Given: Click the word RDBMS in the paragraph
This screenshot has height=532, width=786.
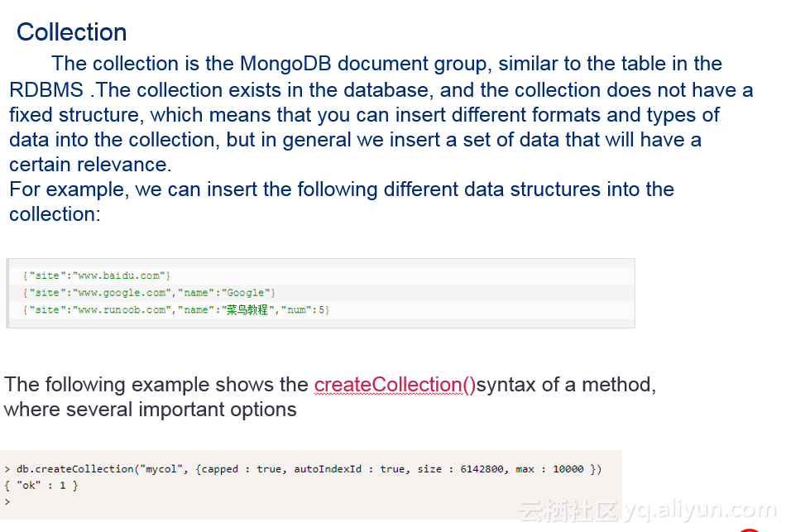Looking at the screenshot, I should [x=46, y=89].
